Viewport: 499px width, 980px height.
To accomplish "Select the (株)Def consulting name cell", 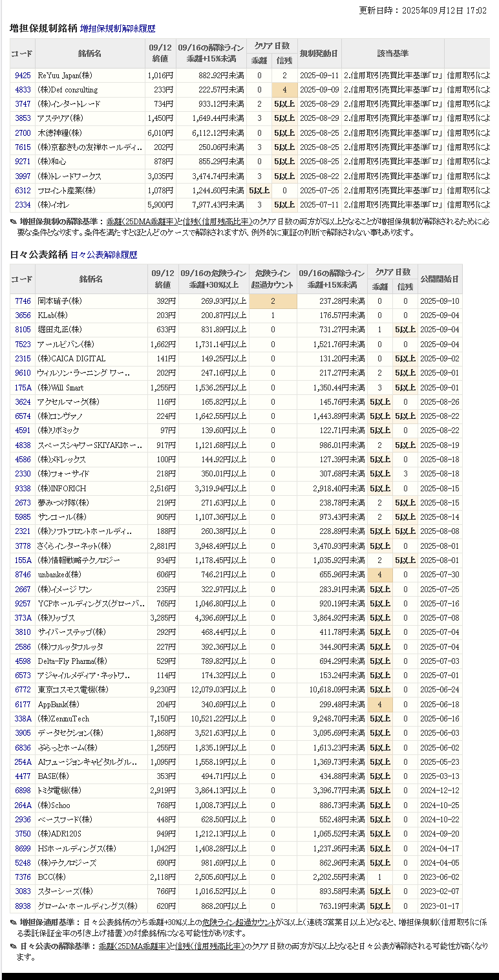I will pos(90,90).
